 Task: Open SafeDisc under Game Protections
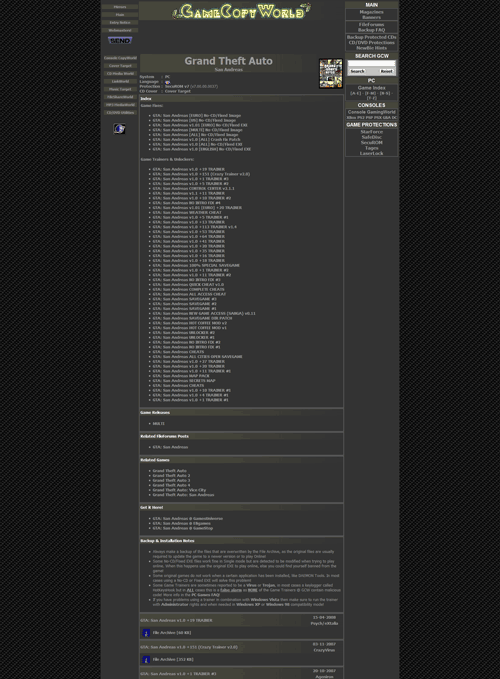371,137
